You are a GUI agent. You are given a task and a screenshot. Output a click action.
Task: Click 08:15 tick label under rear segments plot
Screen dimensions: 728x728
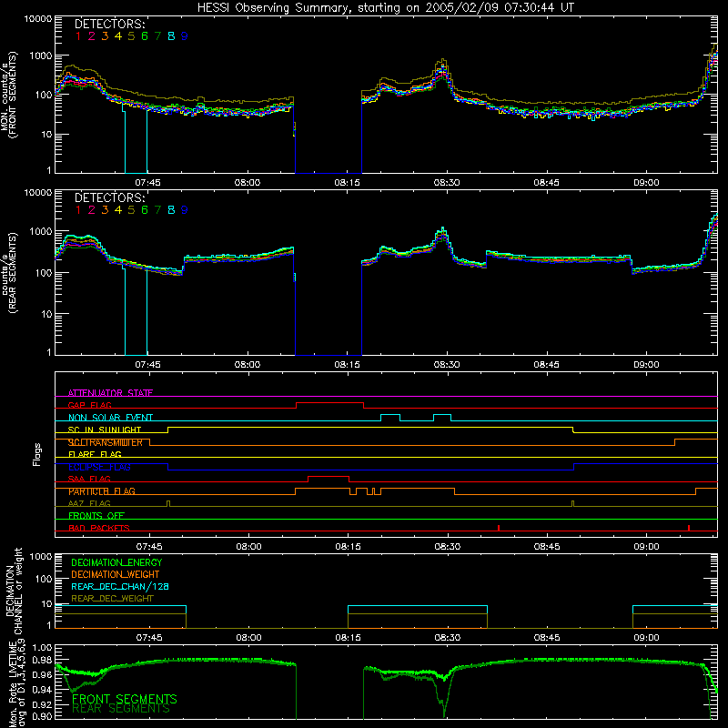click(x=348, y=365)
